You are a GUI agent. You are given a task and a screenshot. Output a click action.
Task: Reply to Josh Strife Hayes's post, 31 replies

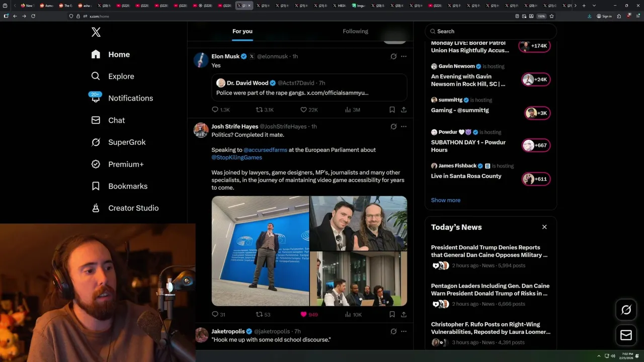pyautogui.click(x=218, y=314)
